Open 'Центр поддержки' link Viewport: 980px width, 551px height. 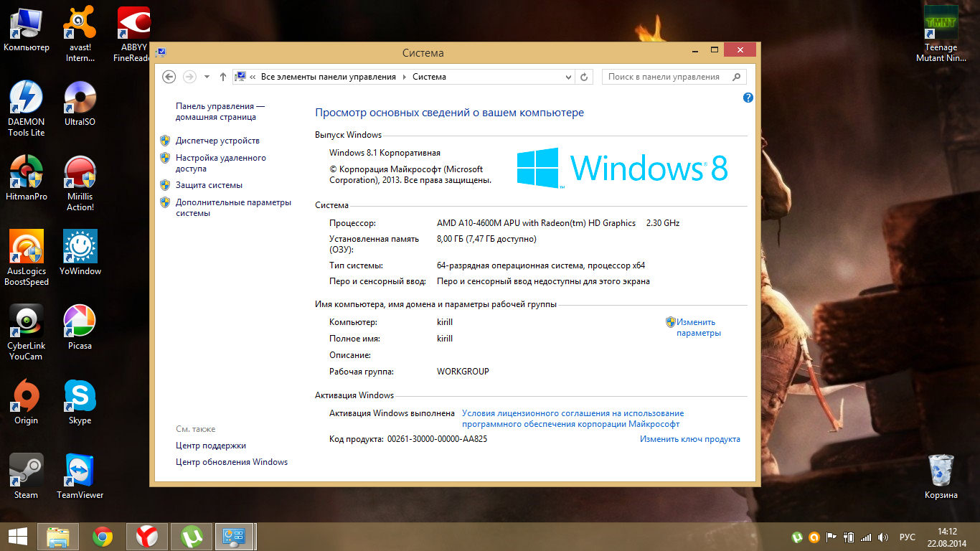point(211,446)
